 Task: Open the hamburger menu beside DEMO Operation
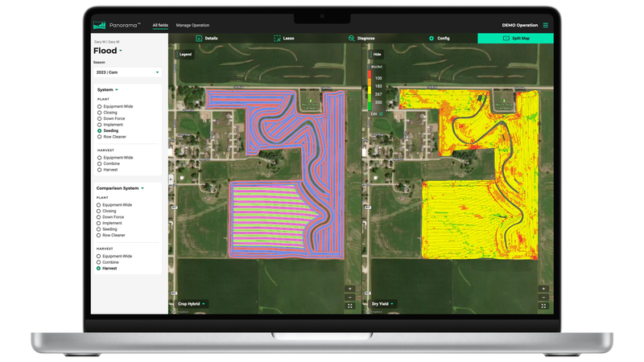[546, 25]
